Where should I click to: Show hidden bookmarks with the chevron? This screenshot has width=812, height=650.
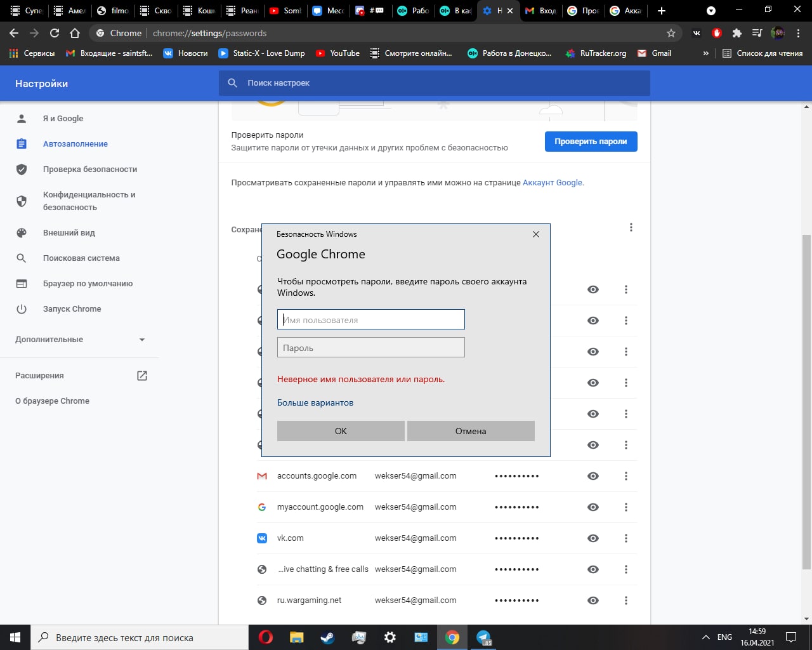[706, 53]
